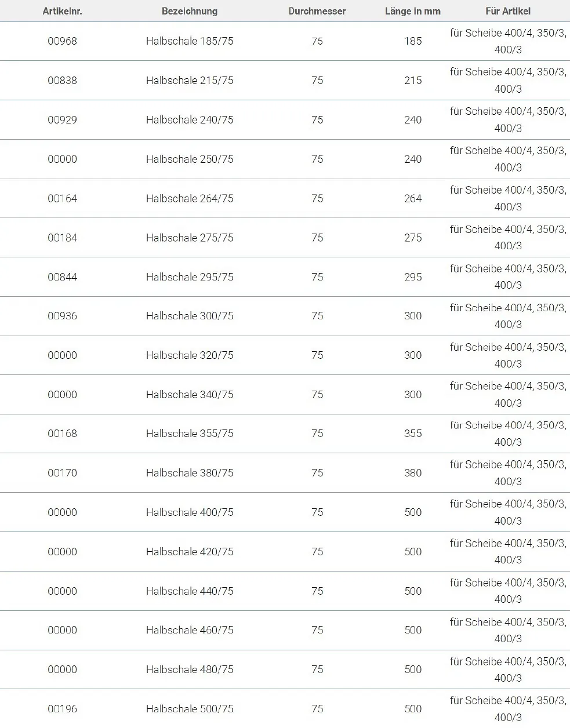This screenshot has height=728, width=570.
Task: Select article number 00844
Action: point(62,277)
